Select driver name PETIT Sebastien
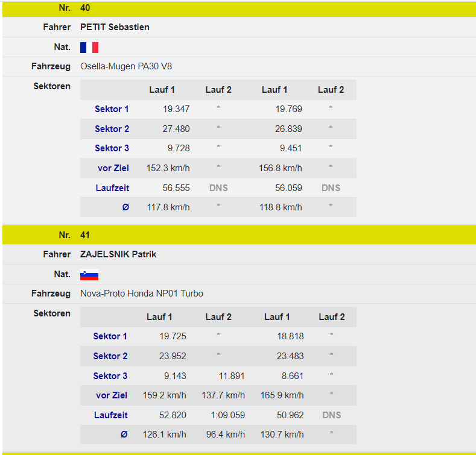476x455 pixels. coord(115,27)
